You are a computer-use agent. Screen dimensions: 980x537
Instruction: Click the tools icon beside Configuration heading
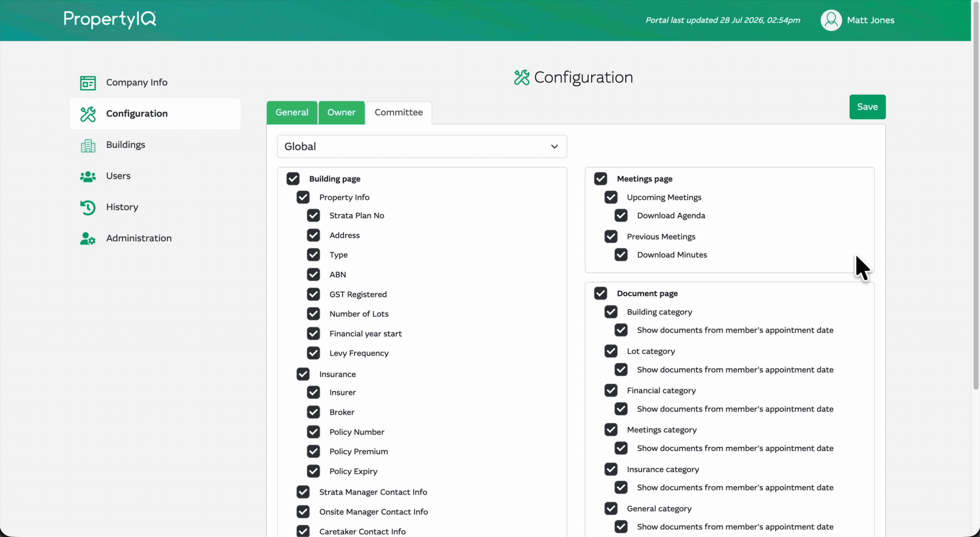click(x=521, y=78)
